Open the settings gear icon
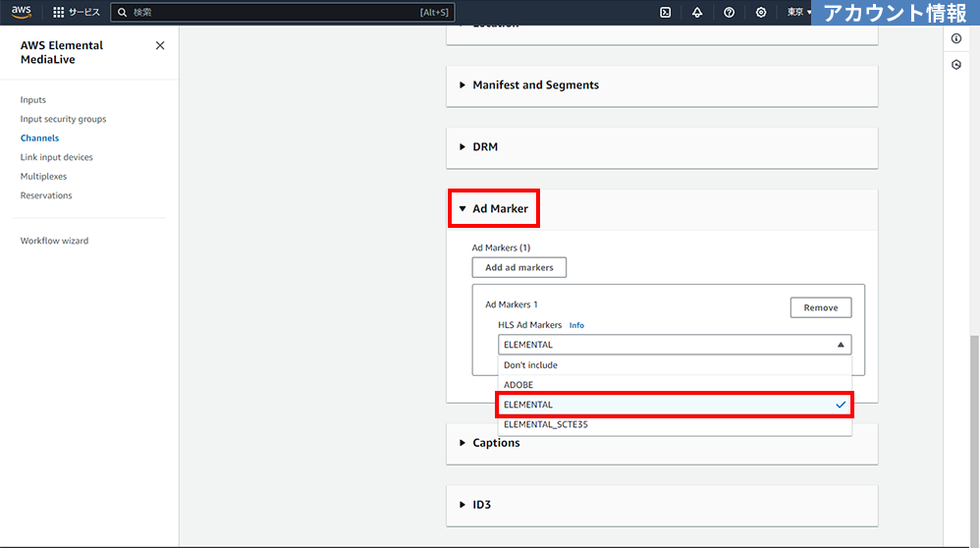This screenshot has height=548, width=980. [761, 12]
